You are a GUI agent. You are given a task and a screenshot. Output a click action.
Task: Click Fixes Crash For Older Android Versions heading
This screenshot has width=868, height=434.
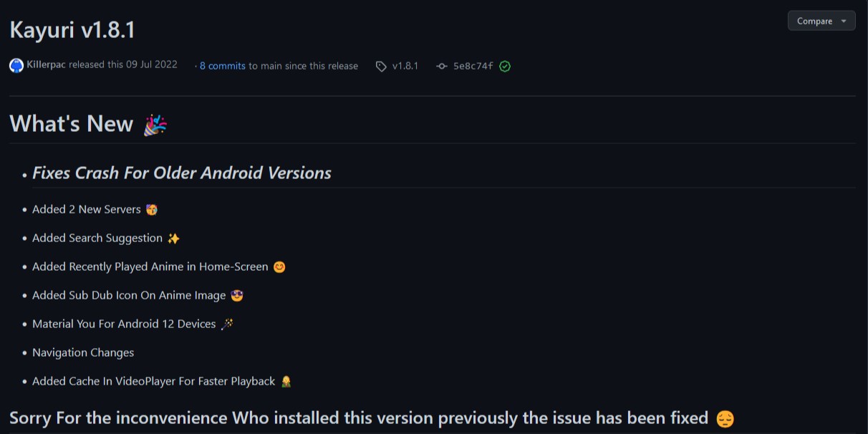click(x=182, y=173)
